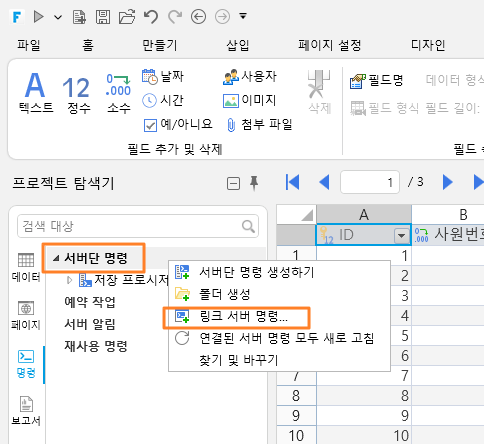Add a 첨부 파일 attachment field
The height and width of the screenshot is (444, 484).
(260, 125)
